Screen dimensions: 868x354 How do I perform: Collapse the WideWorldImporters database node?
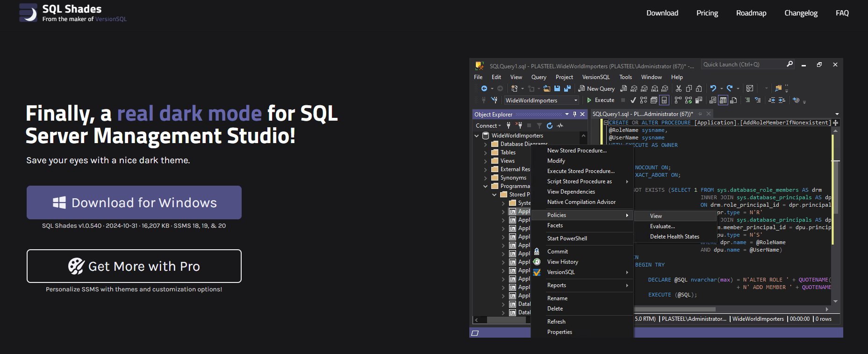(477, 136)
